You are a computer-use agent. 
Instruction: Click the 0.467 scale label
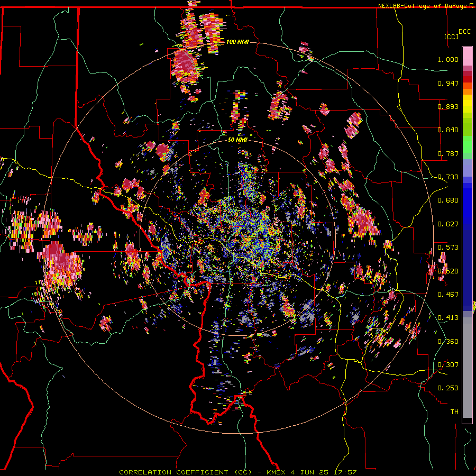448,295
